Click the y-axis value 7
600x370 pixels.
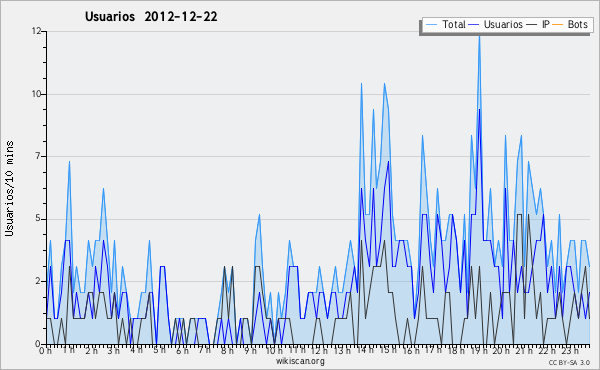38,156
